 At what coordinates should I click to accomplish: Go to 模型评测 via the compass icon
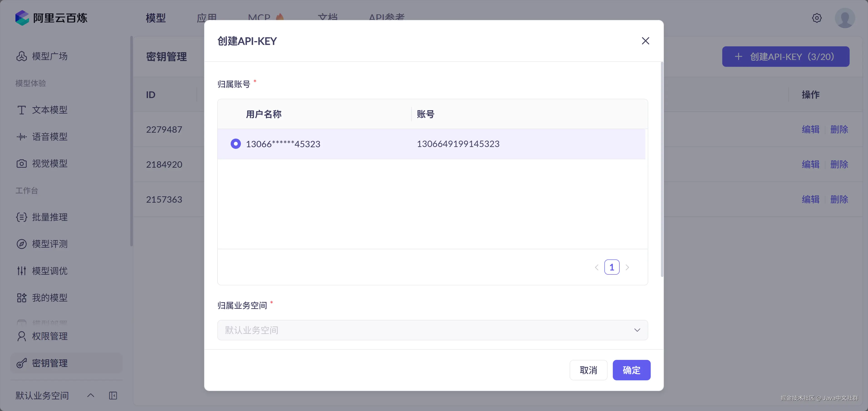pos(22,244)
